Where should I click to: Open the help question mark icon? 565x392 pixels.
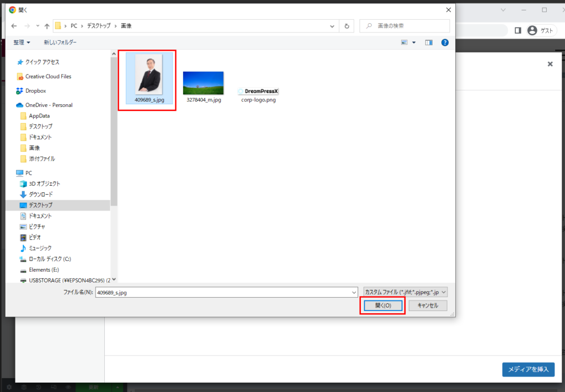click(445, 42)
